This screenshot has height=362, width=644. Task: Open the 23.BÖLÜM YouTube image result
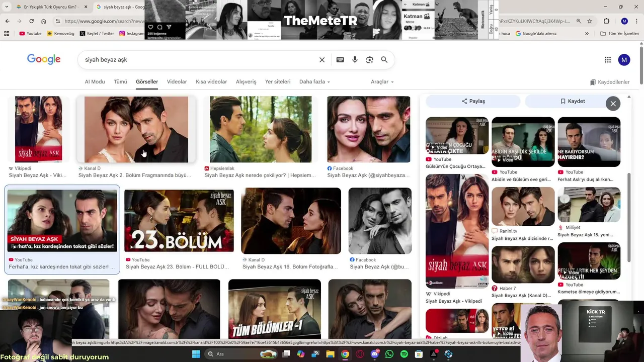[x=179, y=221]
